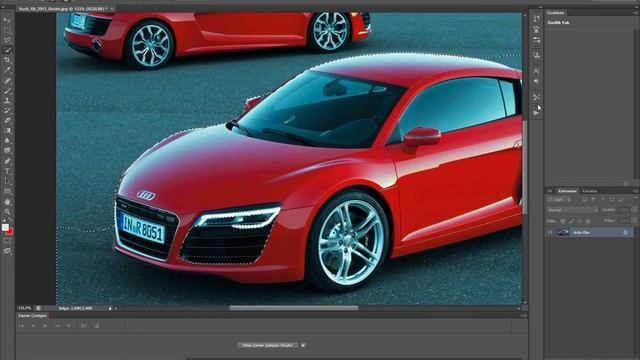
Task: Go to first frame in timeline
Action: tap(21, 326)
